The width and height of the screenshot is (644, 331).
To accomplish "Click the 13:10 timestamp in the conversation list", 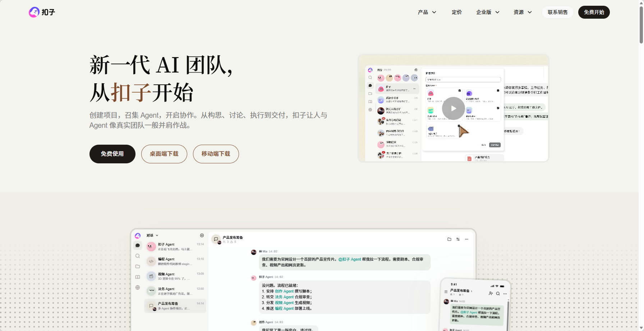I will (x=200, y=259).
